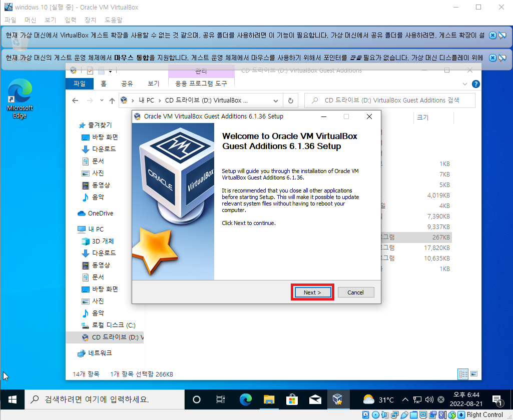Click 내 PC in address breadcrumb
Screen dimensions: 513x420
point(146,100)
